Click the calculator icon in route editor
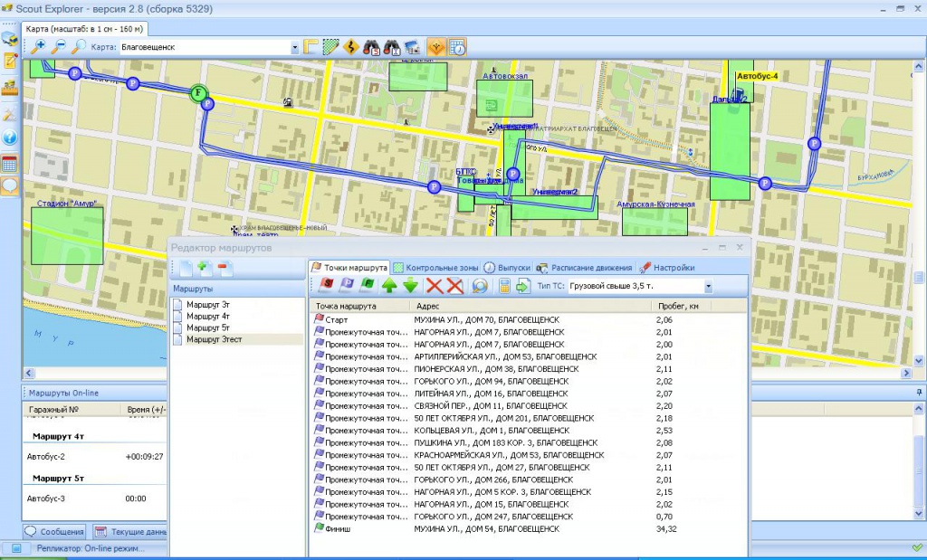 coord(504,287)
